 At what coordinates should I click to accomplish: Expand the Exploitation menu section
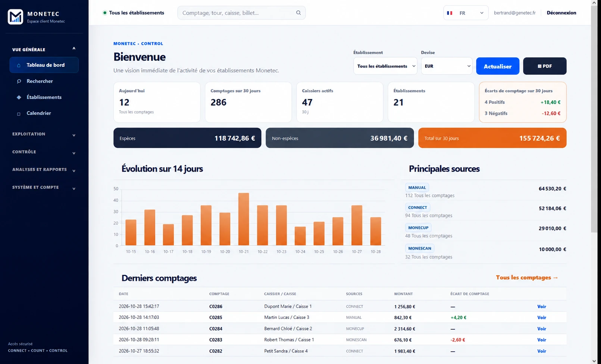44,134
